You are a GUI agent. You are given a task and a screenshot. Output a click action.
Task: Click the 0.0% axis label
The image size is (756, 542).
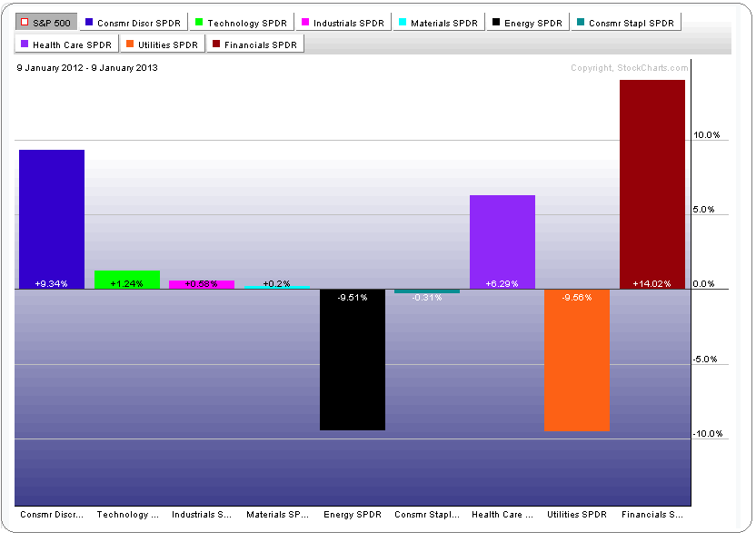pyautogui.click(x=703, y=284)
